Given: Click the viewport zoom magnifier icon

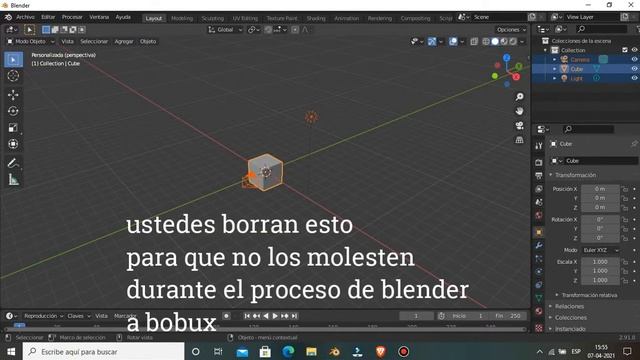Looking at the screenshot, I should pos(519,97).
